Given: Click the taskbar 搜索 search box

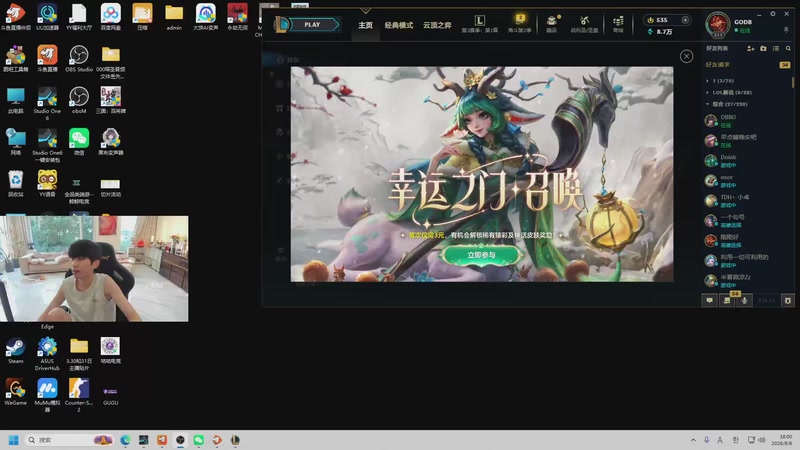Looking at the screenshot, I should tap(69, 440).
